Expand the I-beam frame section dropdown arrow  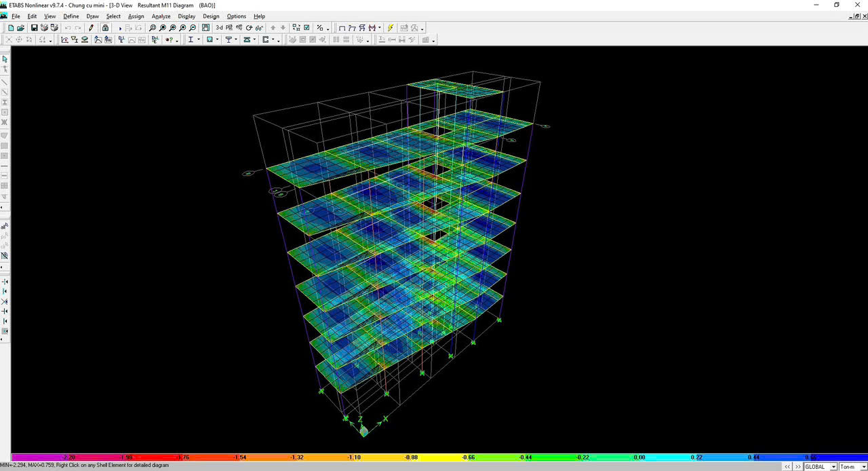tap(198, 40)
